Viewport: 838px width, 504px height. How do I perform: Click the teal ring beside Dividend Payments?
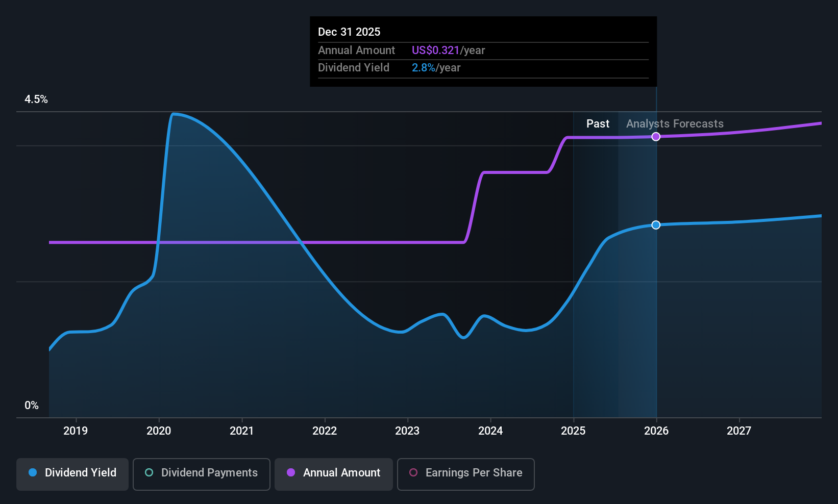(x=149, y=472)
